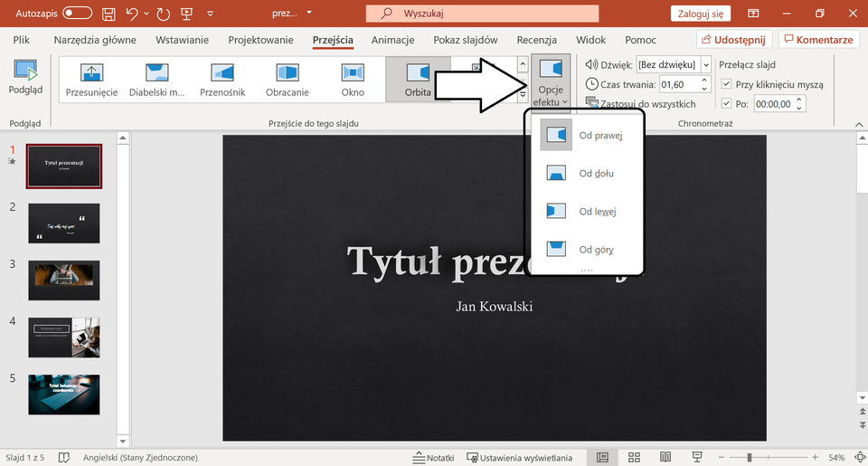
Task: Undo the last action
Action: click(x=132, y=14)
